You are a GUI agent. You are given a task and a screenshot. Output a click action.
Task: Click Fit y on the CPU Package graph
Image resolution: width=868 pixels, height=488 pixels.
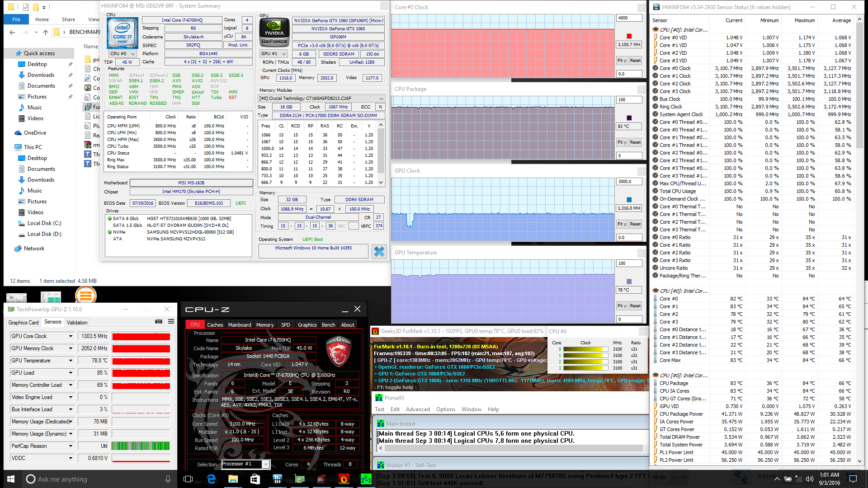coord(622,142)
